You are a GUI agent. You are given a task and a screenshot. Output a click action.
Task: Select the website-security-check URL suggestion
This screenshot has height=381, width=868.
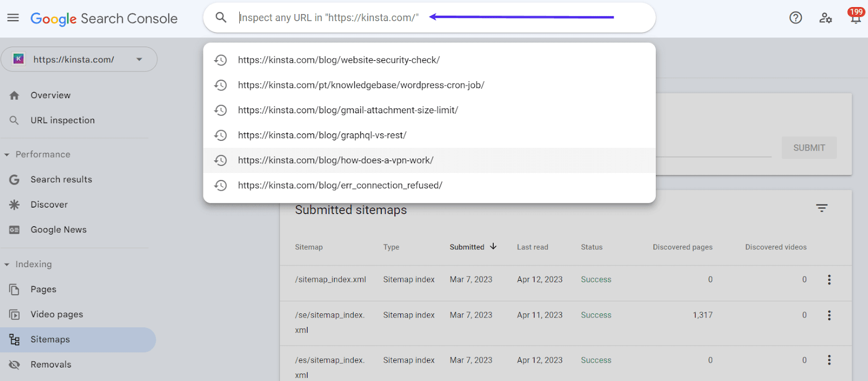point(339,60)
